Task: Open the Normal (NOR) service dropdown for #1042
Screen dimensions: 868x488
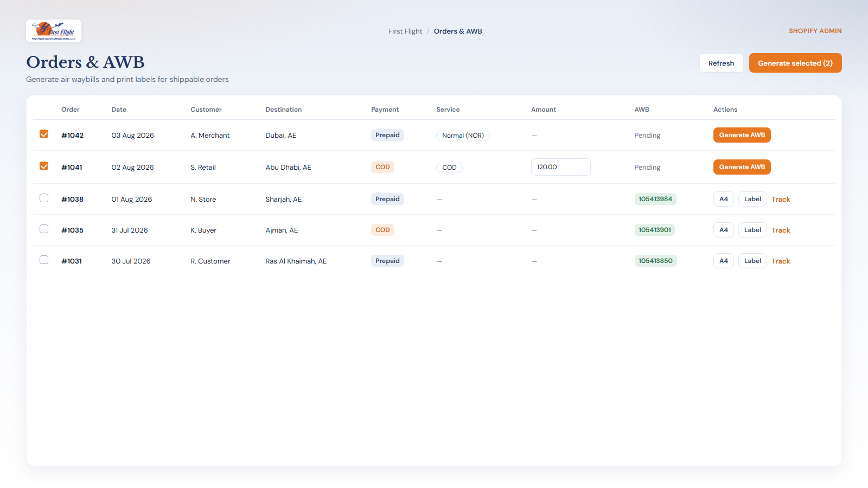Action: click(x=463, y=136)
